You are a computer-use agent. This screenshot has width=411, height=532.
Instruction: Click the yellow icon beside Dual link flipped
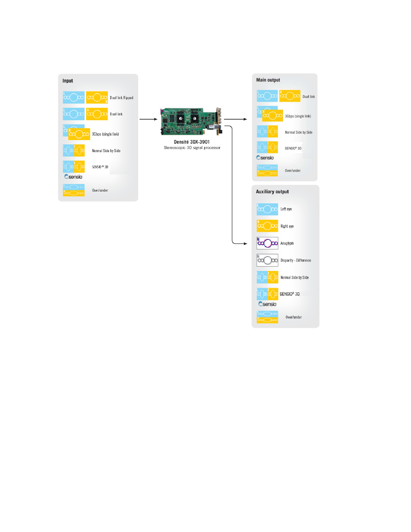tap(97, 97)
